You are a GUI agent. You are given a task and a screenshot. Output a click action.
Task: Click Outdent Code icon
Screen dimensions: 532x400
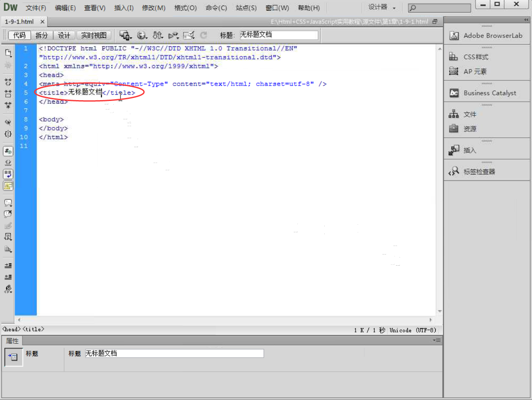click(8, 277)
